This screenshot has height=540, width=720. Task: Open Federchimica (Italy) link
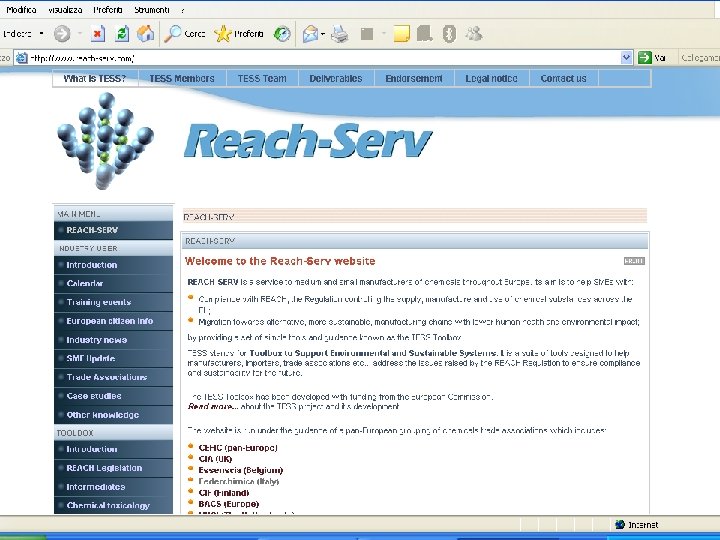click(239, 481)
